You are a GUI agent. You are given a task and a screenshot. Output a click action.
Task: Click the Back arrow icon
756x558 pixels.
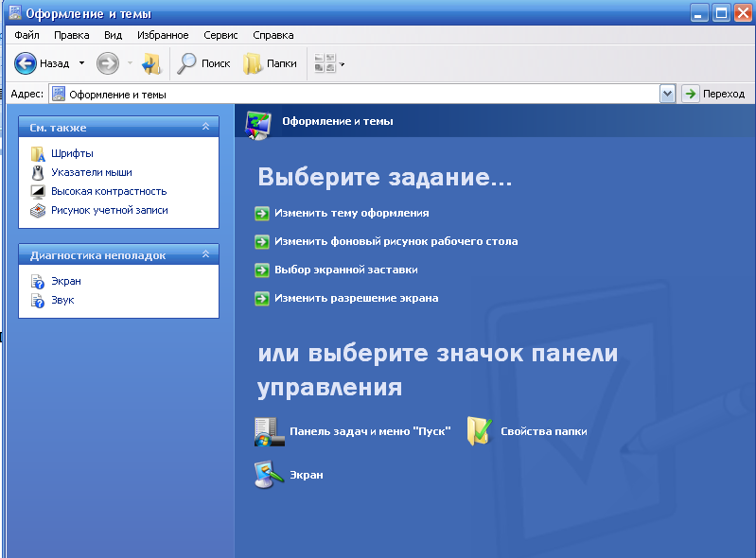coord(25,63)
